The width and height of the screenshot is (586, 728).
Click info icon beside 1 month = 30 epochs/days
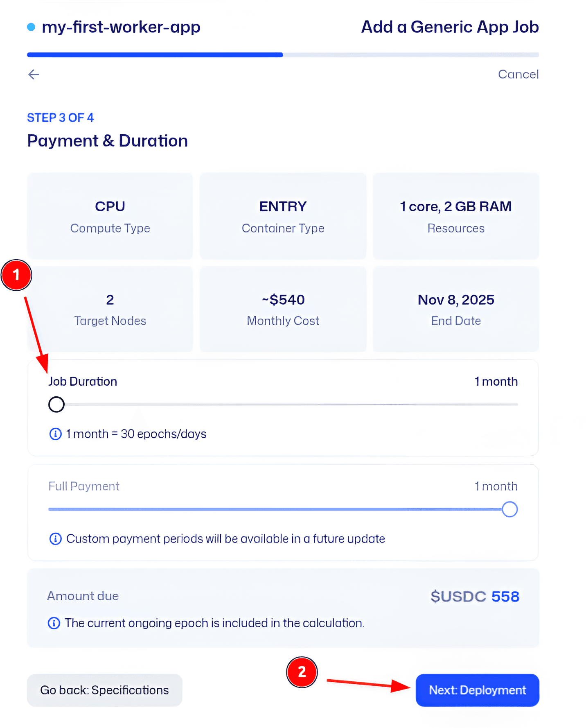pyautogui.click(x=55, y=434)
